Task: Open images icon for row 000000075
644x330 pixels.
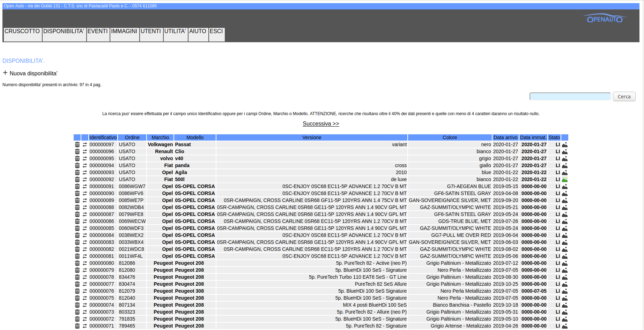Action: click(565, 298)
